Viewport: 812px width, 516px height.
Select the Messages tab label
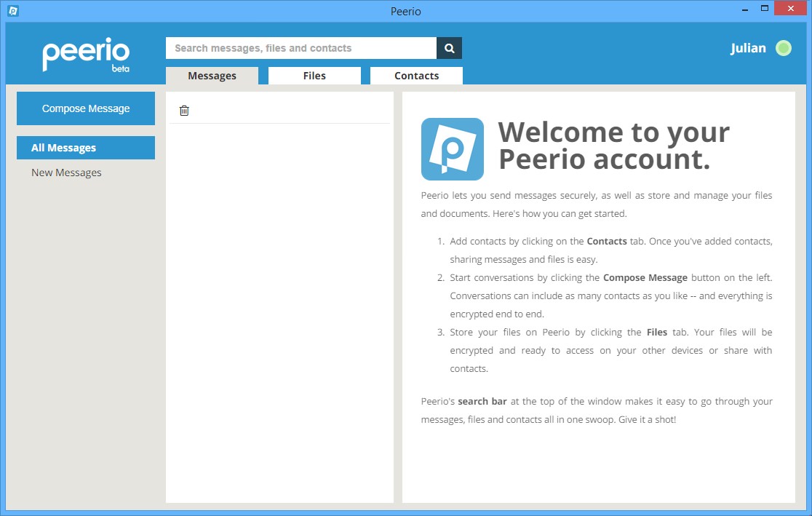tap(212, 75)
